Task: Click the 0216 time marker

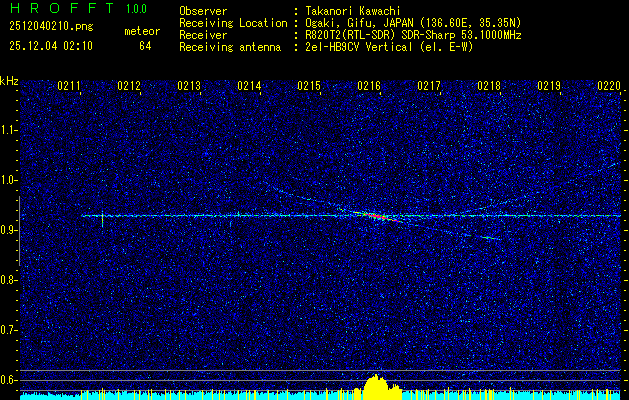Action: coord(369,85)
